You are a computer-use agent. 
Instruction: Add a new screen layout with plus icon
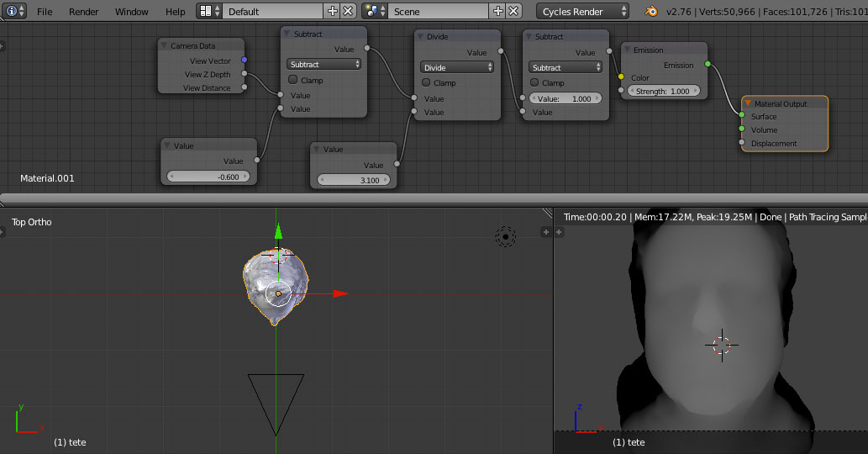pos(333,11)
